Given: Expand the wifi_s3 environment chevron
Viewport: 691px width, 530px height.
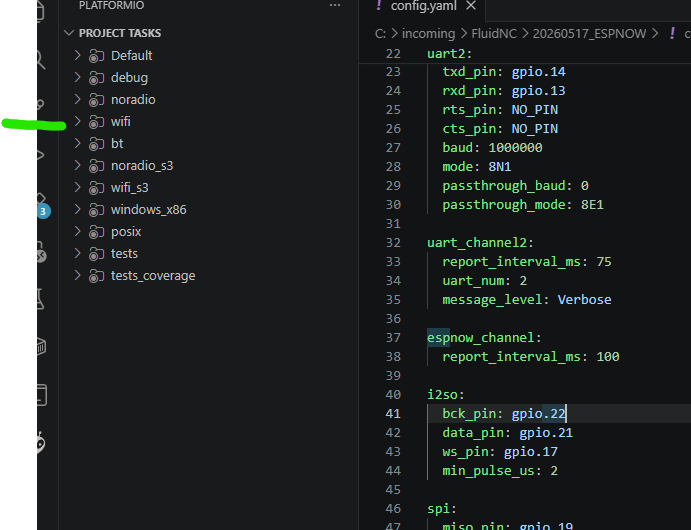Looking at the screenshot, I should coord(78,187).
